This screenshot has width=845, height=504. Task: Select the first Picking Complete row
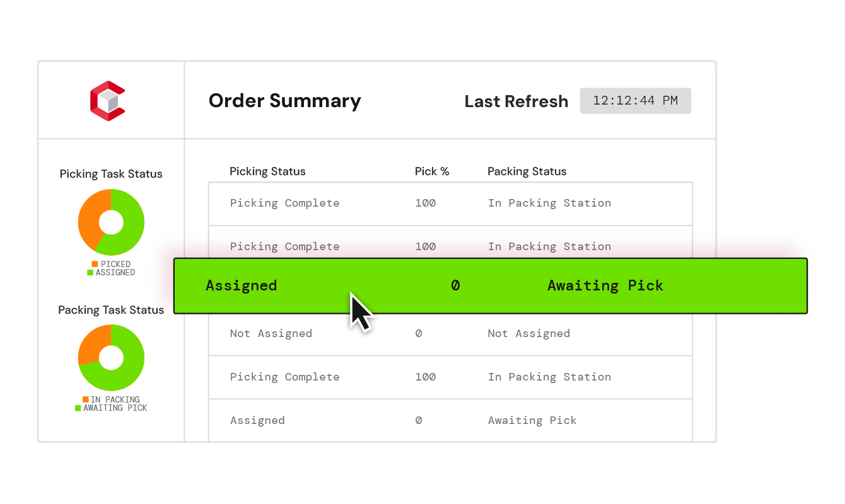450,203
